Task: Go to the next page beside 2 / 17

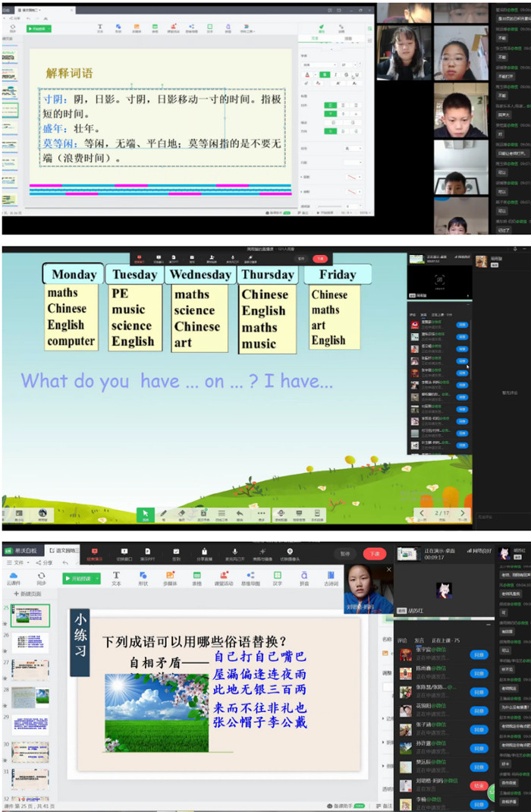Action: [x=463, y=514]
